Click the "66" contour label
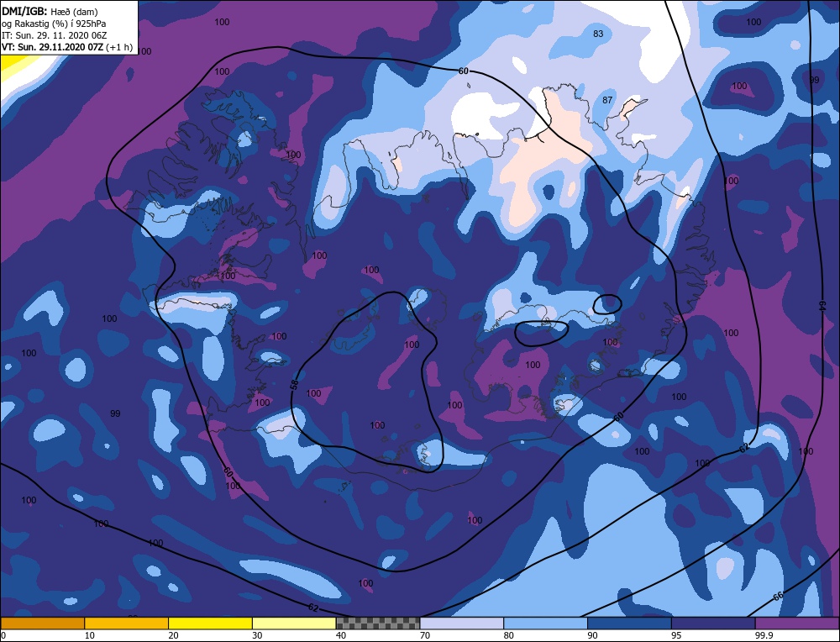This screenshot has width=840, height=642. point(779,596)
